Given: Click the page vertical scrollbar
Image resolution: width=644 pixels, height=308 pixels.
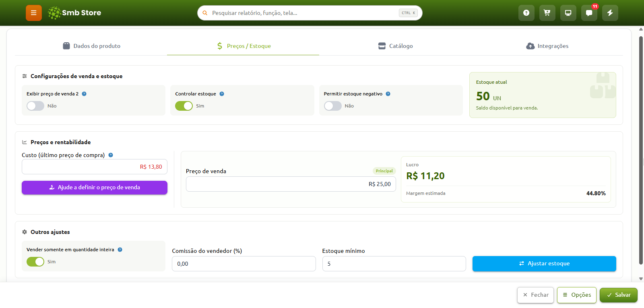Looking at the screenshot, I should pyautogui.click(x=641, y=150).
